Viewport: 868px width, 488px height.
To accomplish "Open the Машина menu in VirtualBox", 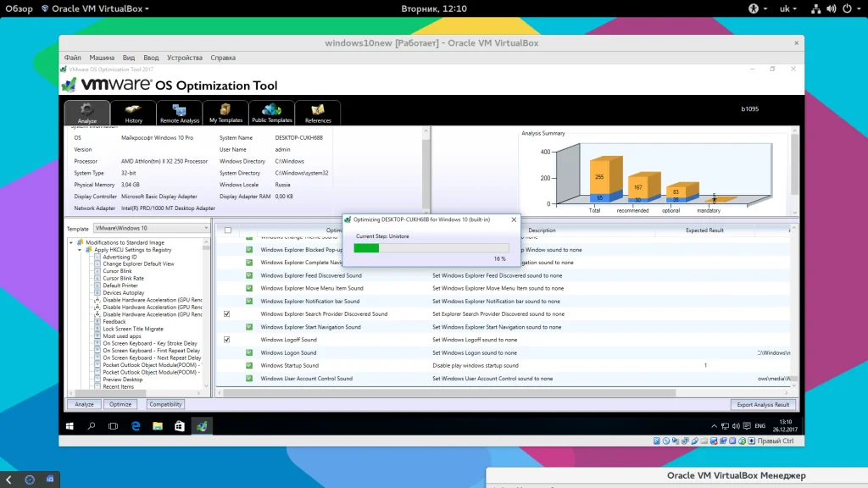I will click(102, 58).
